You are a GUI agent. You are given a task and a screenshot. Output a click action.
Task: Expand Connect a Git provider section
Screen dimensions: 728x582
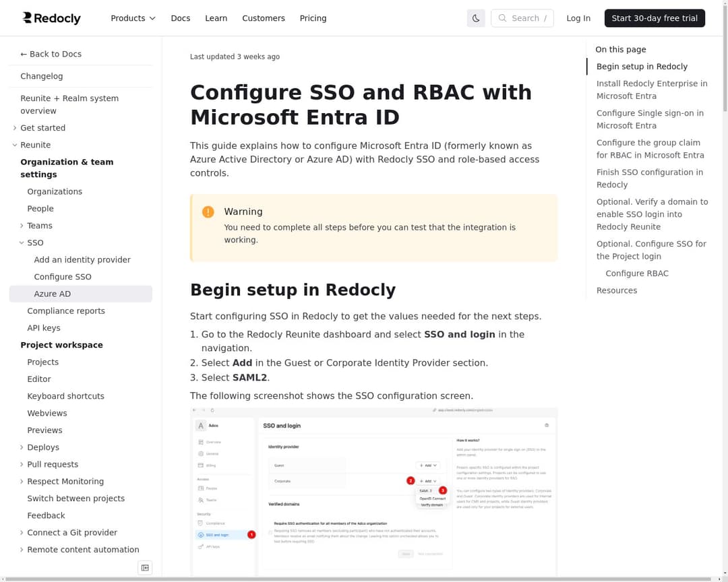click(x=72, y=532)
